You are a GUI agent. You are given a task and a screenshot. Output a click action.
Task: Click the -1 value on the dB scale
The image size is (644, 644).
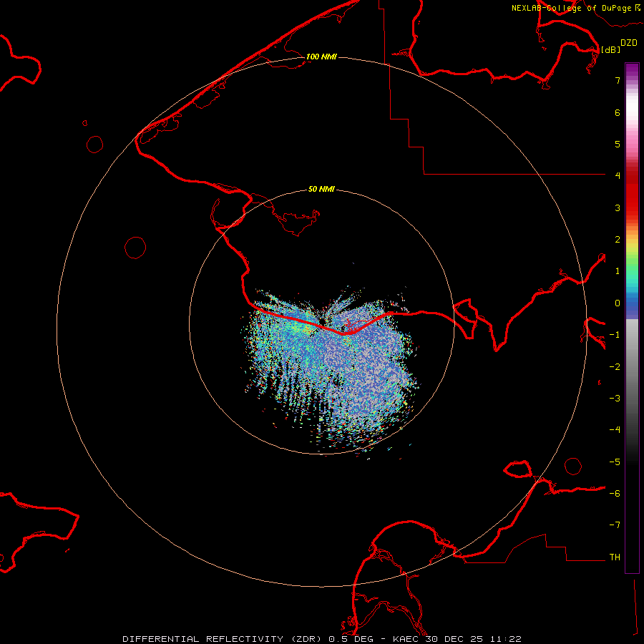coord(615,335)
